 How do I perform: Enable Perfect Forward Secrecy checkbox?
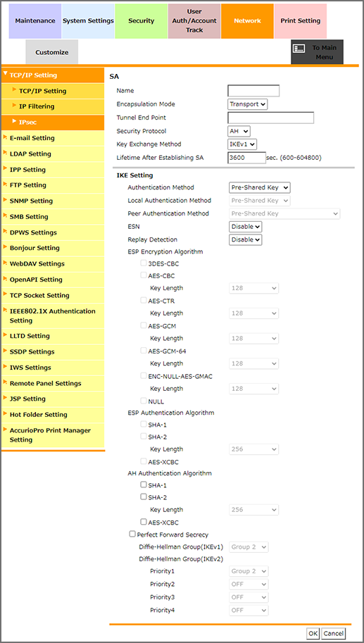coord(132,535)
